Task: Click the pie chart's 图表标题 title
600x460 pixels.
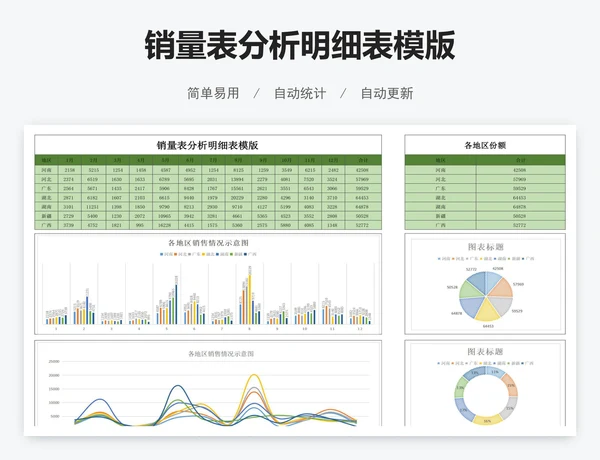Action: pyautogui.click(x=486, y=247)
